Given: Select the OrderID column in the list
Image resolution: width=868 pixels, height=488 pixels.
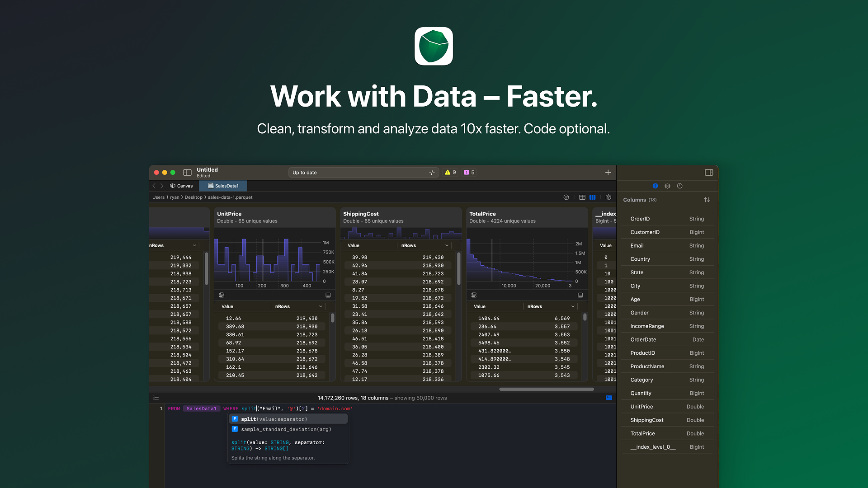Looking at the screenshot, I should click(667, 219).
